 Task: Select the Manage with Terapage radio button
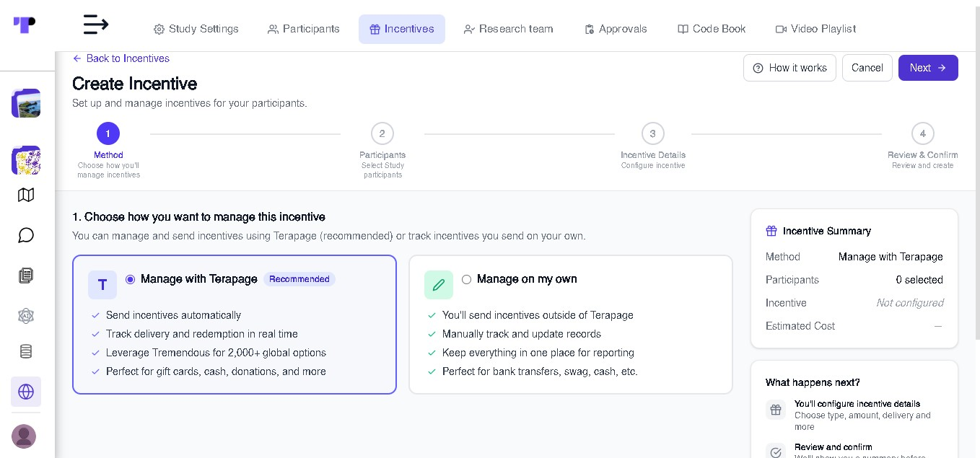click(x=131, y=280)
